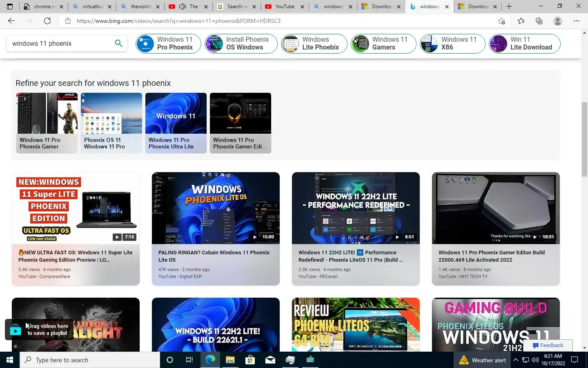Mute the tab playing audio

(183, 7)
